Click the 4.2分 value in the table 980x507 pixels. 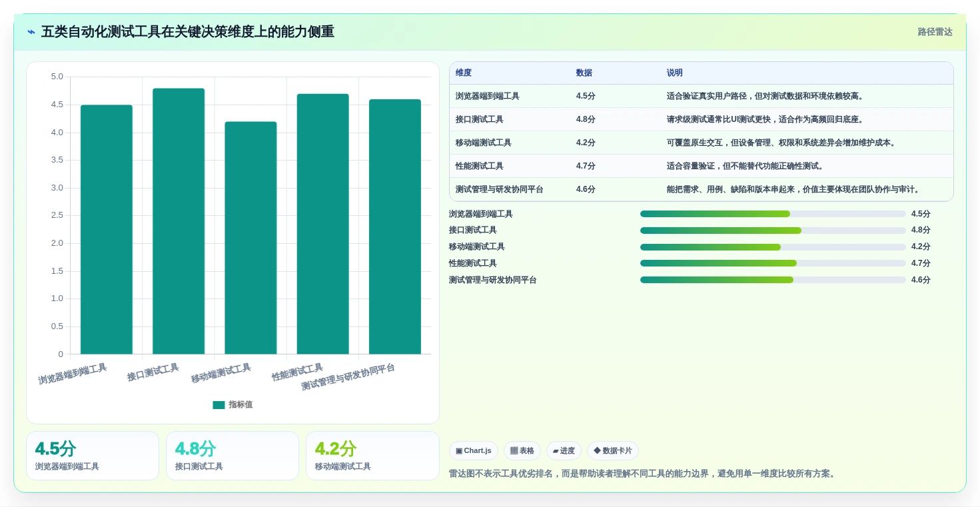tap(586, 143)
